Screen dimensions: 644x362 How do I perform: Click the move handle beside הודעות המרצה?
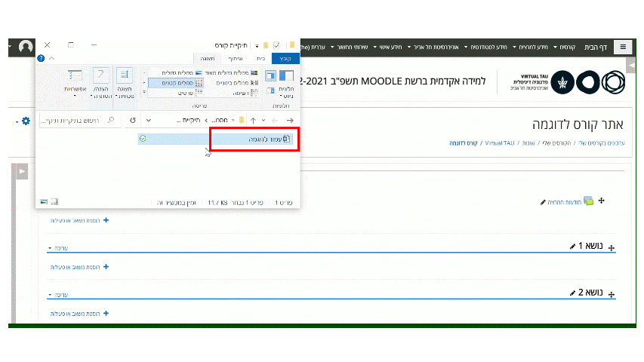pos(601,201)
